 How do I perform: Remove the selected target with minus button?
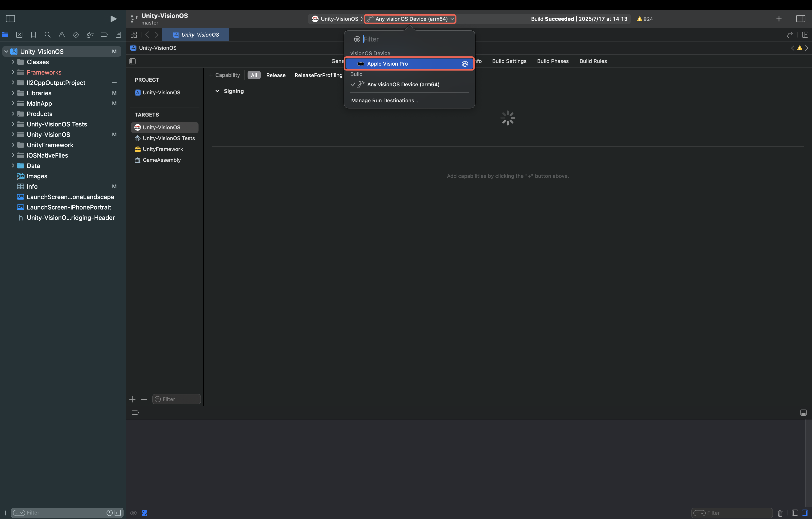tap(144, 399)
